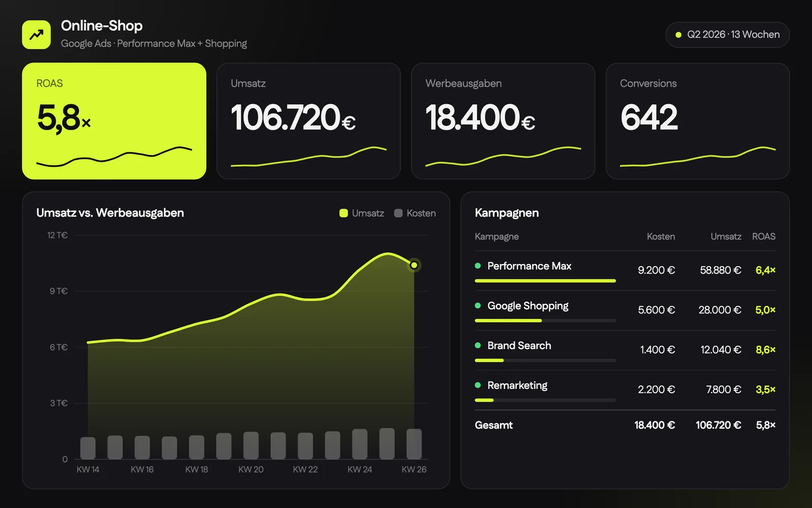Click the 3,5× ROAS value
This screenshot has width=812, height=508.
(x=765, y=390)
